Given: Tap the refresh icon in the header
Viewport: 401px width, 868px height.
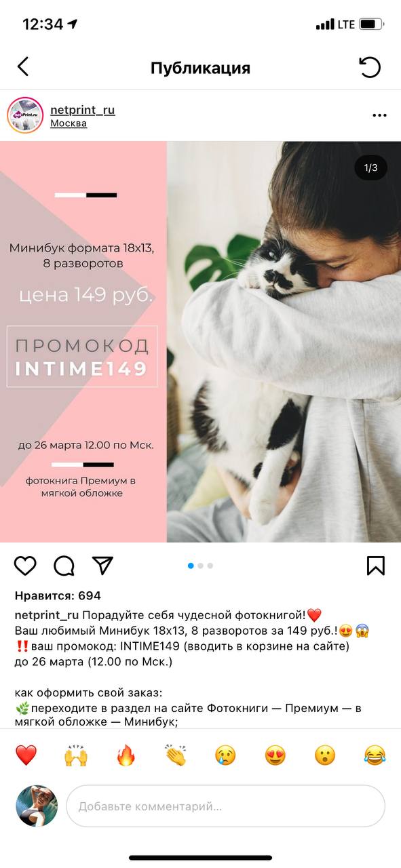Looking at the screenshot, I should 370,67.
